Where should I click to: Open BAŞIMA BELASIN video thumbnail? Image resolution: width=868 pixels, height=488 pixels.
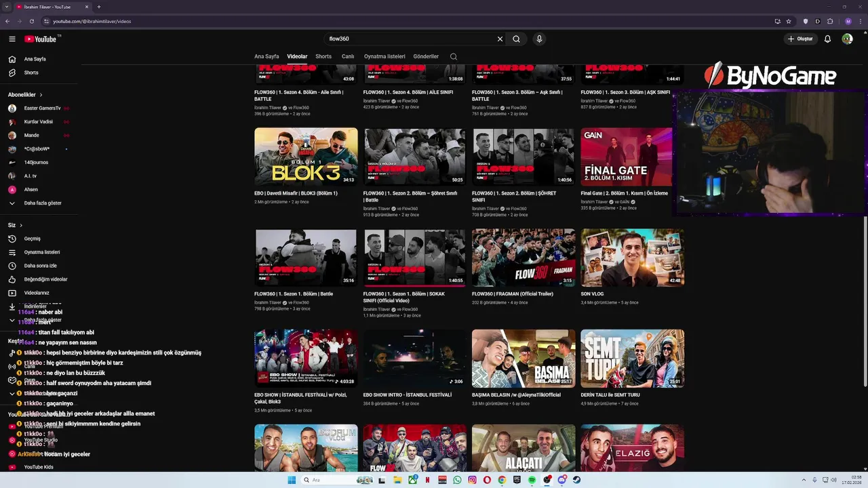524,359
